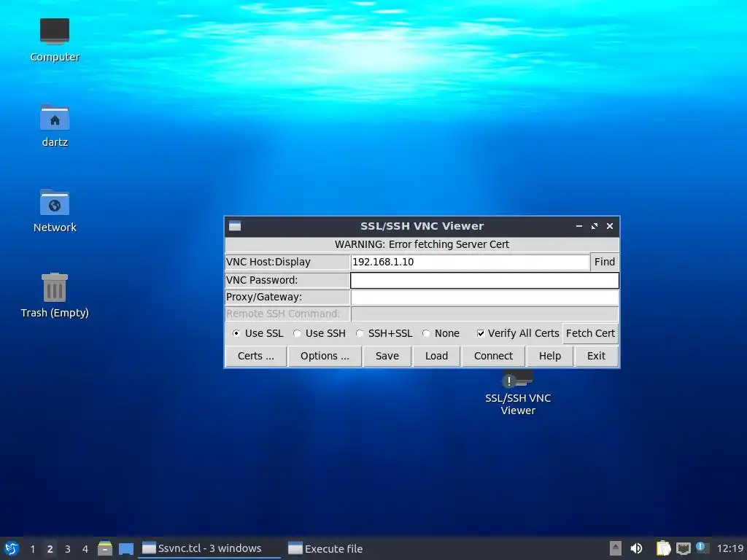This screenshot has width=747, height=560.
Task: Switch to workspace 2
Action: pos(50,548)
